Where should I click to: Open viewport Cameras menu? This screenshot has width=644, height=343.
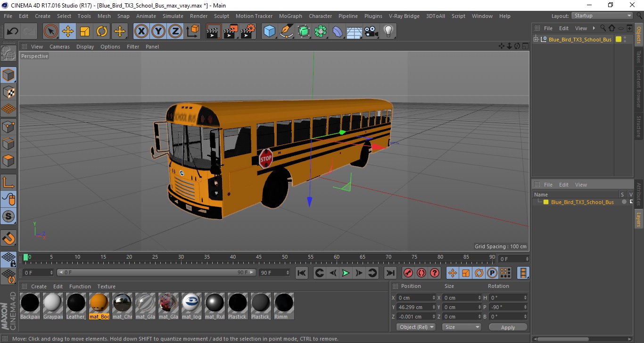pos(59,47)
